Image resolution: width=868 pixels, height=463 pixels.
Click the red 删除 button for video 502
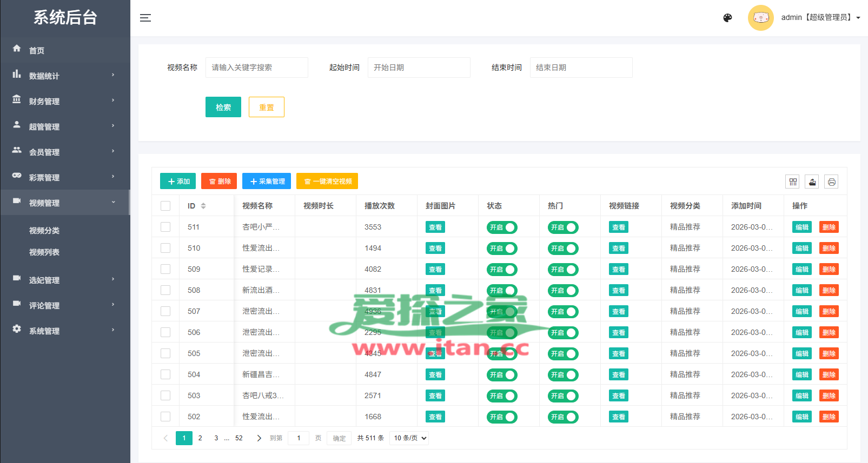(x=829, y=417)
